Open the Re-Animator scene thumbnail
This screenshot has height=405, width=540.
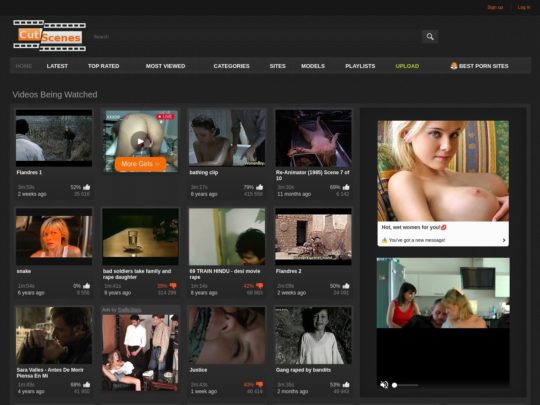point(313,138)
